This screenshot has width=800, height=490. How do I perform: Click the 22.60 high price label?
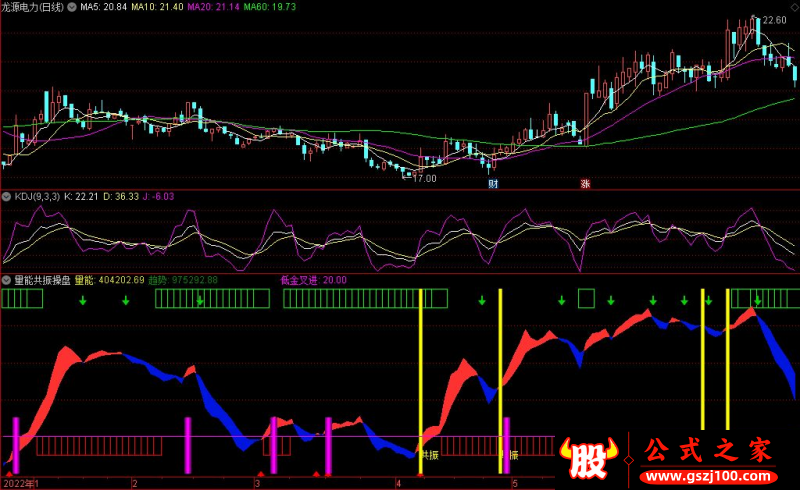774,20
